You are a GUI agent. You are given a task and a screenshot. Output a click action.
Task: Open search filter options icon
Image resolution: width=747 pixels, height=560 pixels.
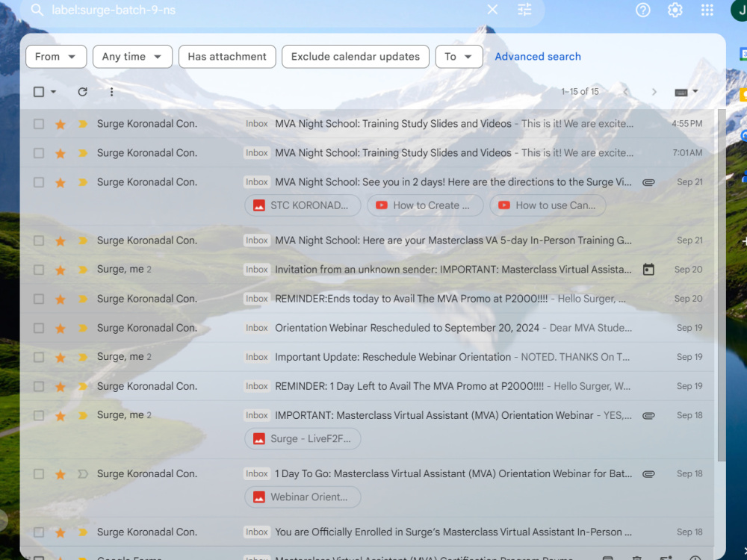pyautogui.click(x=524, y=10)
